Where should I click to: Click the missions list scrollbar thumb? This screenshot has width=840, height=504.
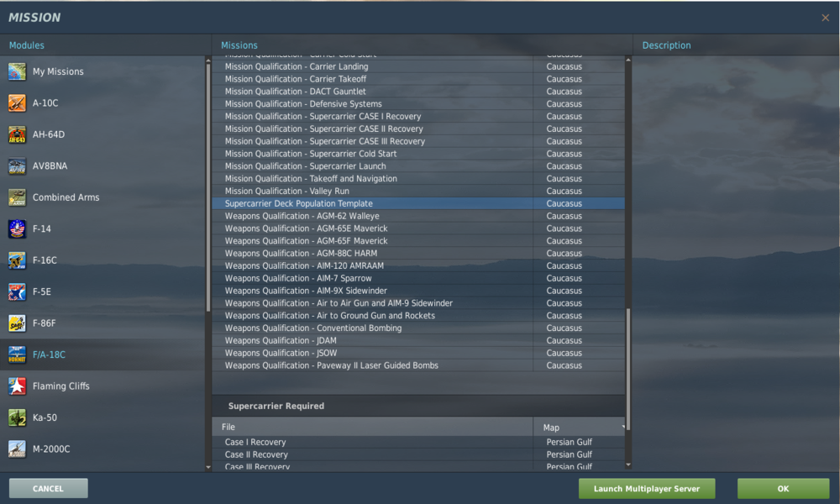(627, 369)
